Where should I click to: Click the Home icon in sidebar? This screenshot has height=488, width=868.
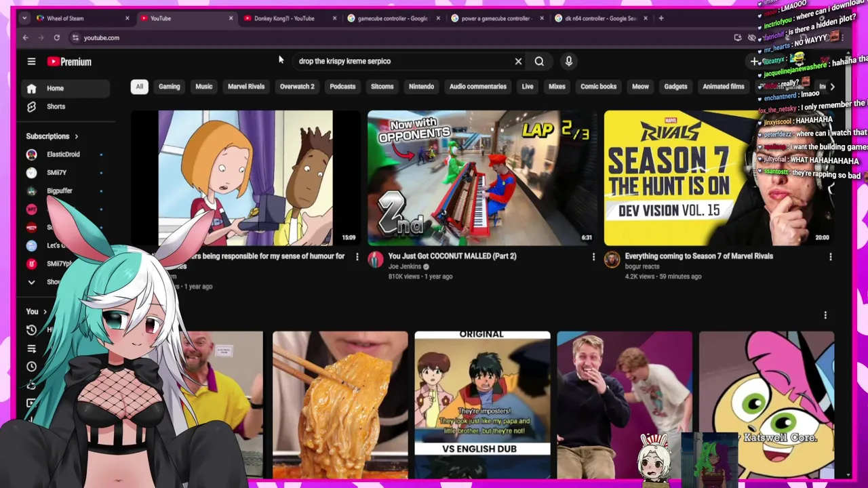coord(31,88)
